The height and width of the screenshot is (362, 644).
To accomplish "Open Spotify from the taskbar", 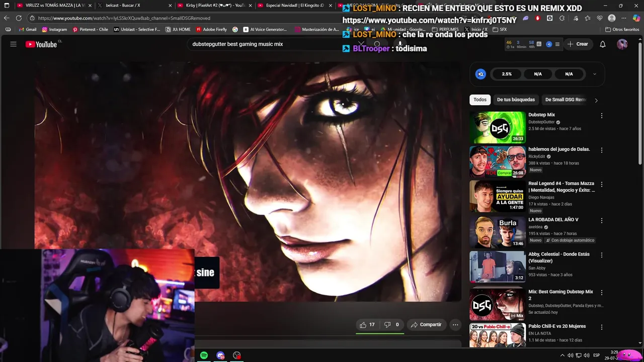I will (x=204, y=355).
